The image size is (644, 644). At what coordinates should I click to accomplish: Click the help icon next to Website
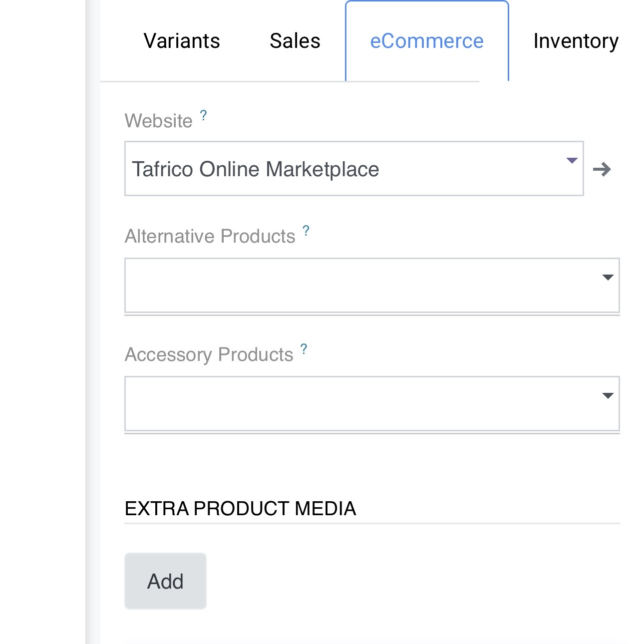[x=203, y=116]
